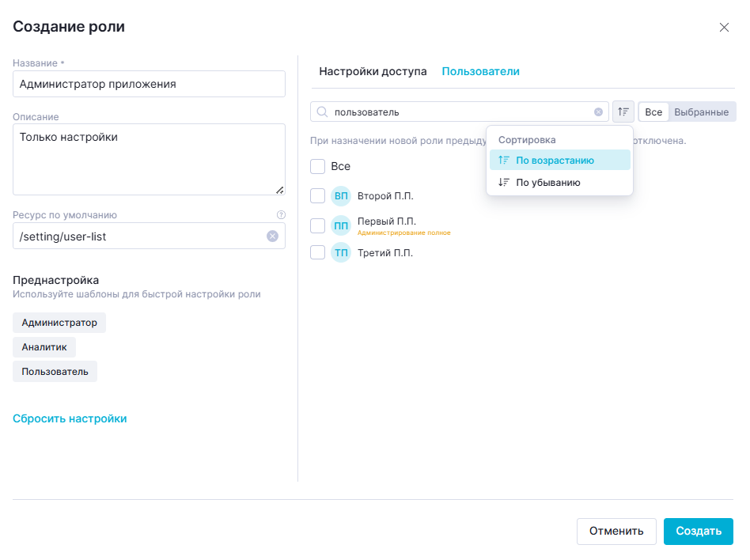Screen dimensions: 750x560
Task: Enable the checkbox for Третий П.П.
Action: tap(318, 253)
